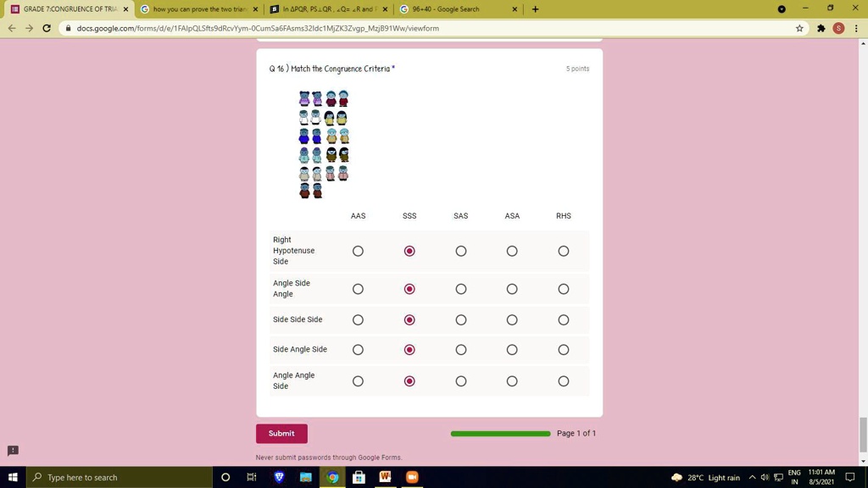868x488 pixels.
Task: Click the 'Side Angle Side' row label
Action: click(x=300, y=349)
